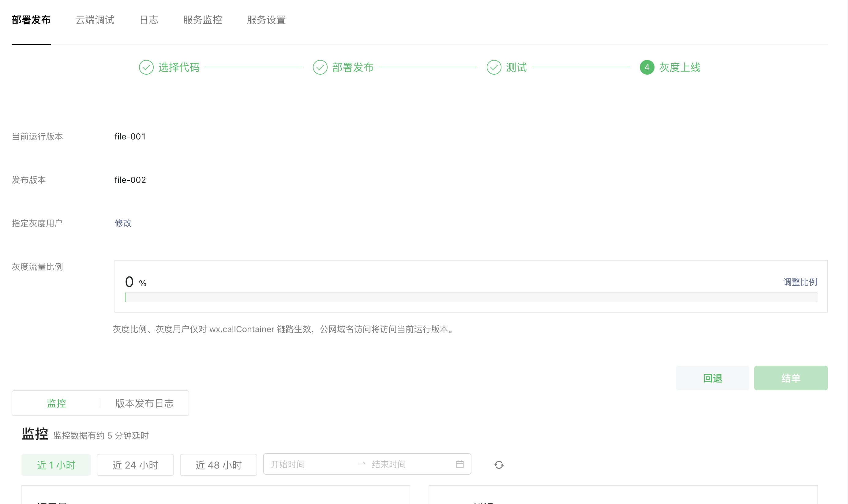
Task: Click the 调整比例 link
Action: click(800, 282)
